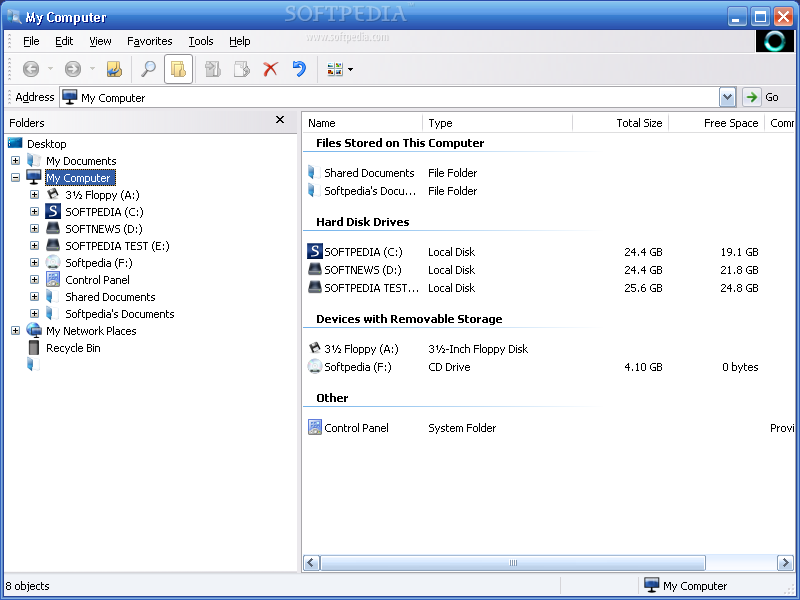Click the blue Undo arrow
800x600 pixels.
pyautogui.click(x=299, y=69)
